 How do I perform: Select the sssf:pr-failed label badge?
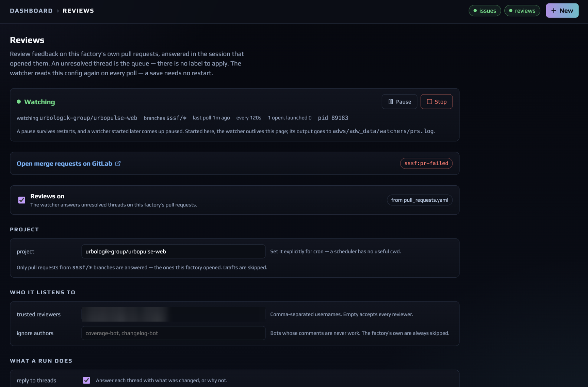[x=426, y=163]
